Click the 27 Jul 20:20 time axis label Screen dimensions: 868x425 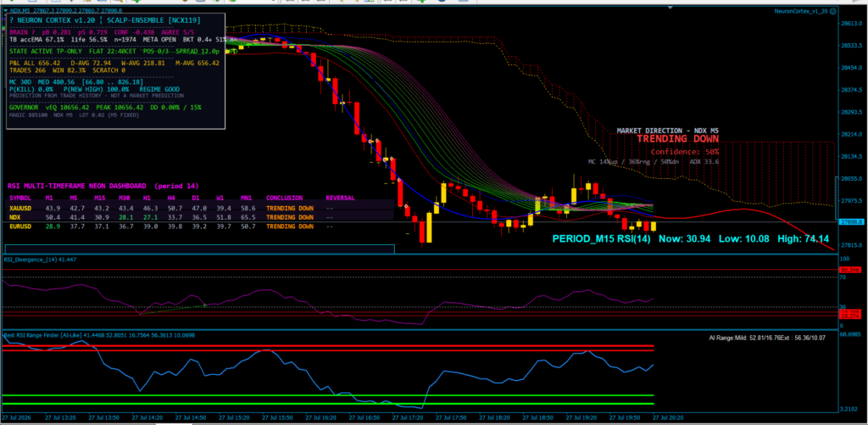[668, 417]
